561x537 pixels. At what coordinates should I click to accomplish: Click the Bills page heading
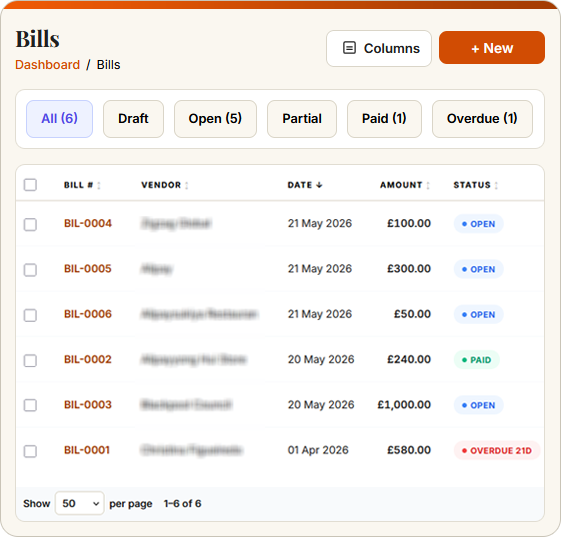coord(37,39)
